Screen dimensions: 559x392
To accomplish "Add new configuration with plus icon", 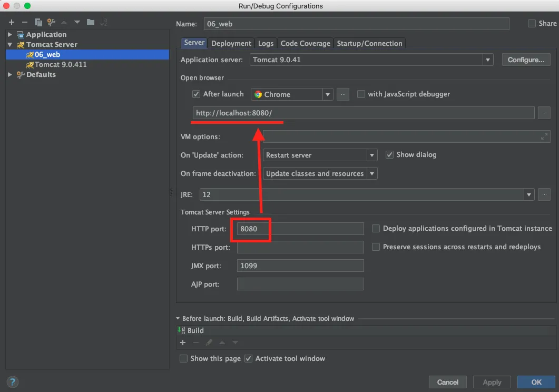I will coord(12,22).
